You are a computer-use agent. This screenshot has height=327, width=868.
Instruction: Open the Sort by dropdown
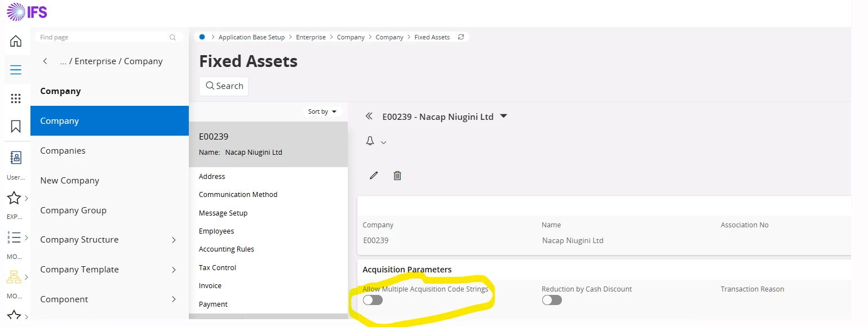click(x=322, y=111)
